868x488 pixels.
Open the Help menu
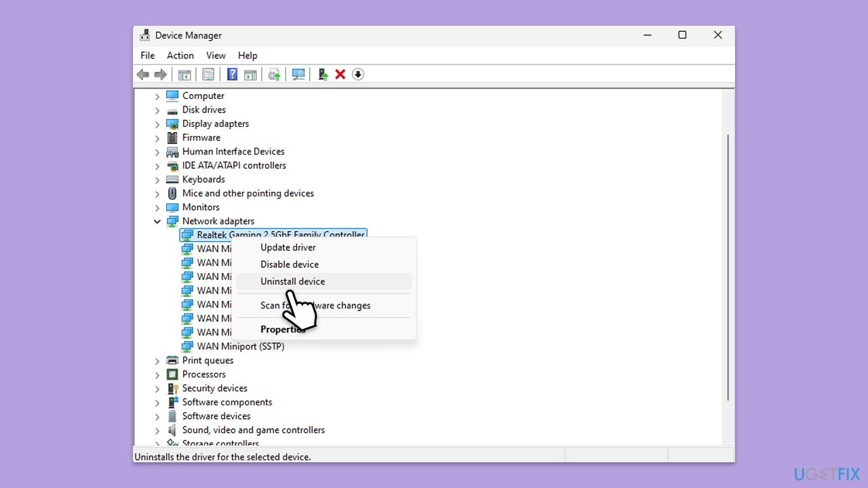(248, 56)
